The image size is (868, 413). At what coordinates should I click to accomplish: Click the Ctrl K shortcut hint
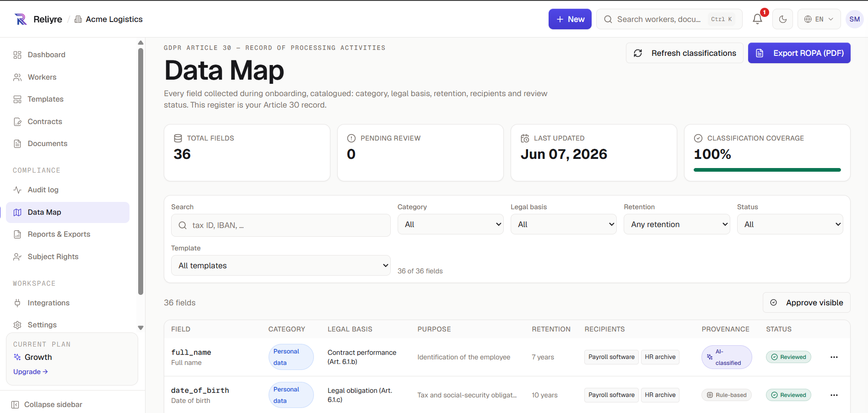(722, 19)
